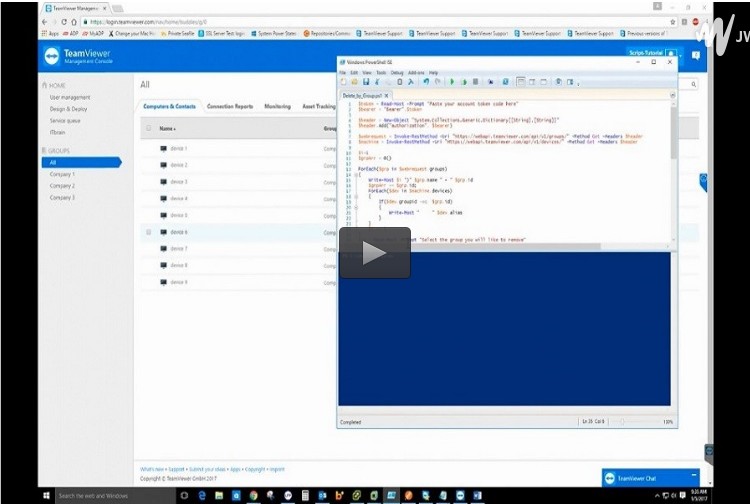Select the All group in sidebar
This screenshot has width=750, height=504.
point(81,163)
